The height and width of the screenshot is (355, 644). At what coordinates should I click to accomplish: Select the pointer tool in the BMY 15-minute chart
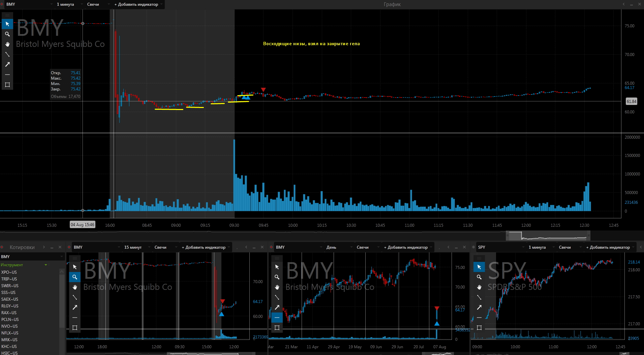click(x=75, y=267)
